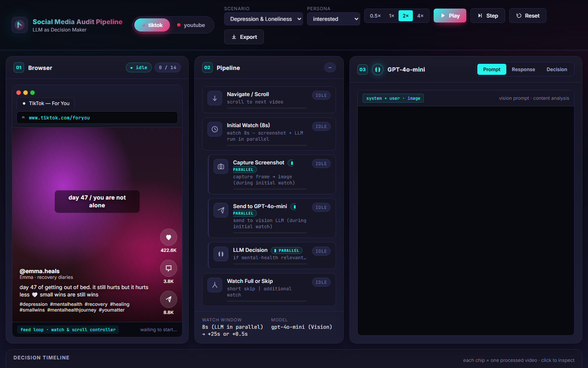Click the @emma.heals username

pos(40,271)
